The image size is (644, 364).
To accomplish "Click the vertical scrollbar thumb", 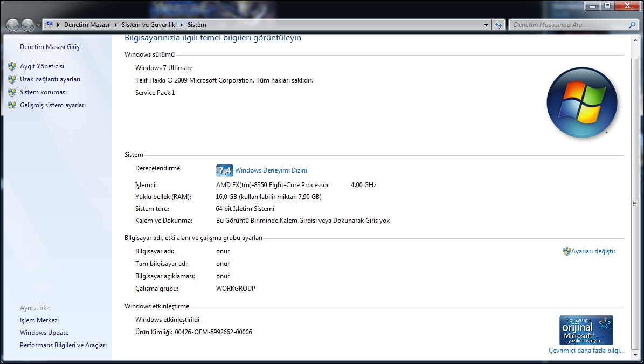I will click(635, 203).
